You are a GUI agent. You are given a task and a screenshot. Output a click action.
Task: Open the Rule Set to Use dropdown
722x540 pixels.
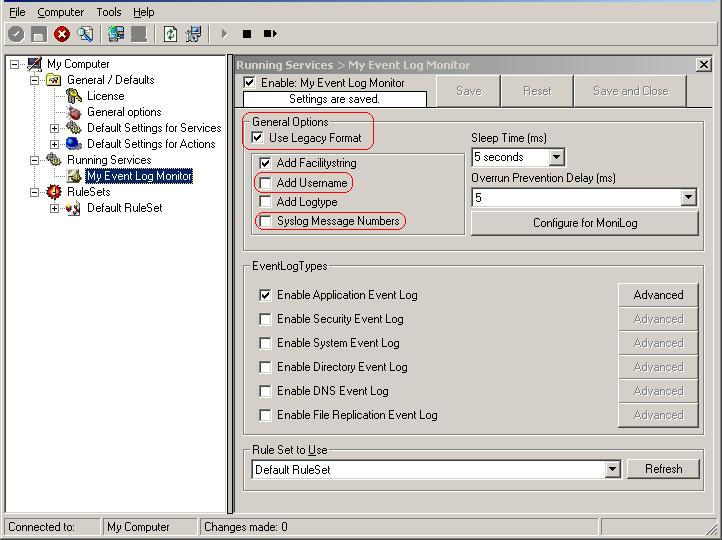[612, 470]
